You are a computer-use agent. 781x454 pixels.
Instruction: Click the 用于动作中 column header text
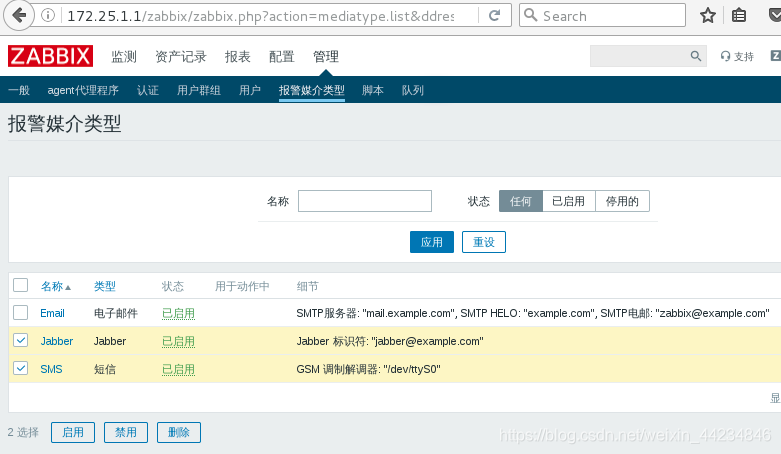pos(242,287)
